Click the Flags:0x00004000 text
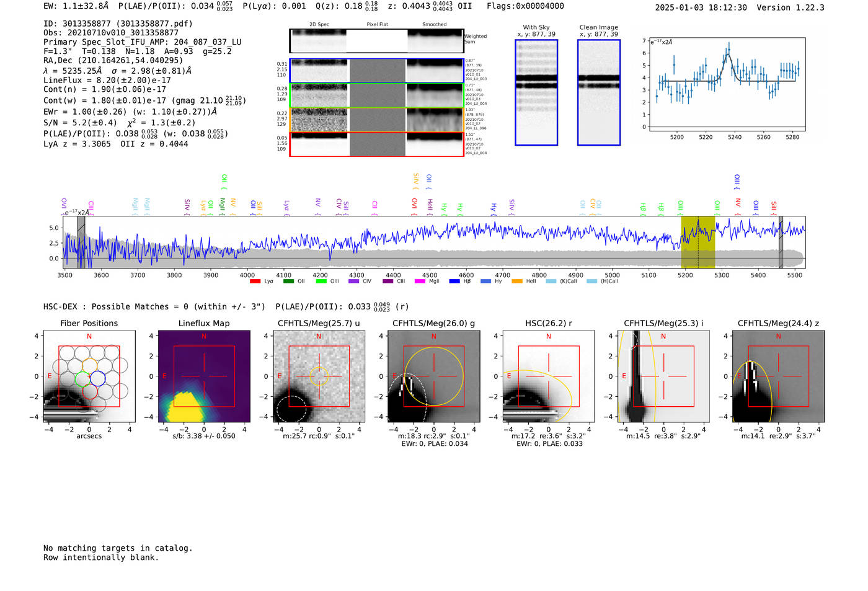Screen dimensions: 868x591 click(525, 6)
